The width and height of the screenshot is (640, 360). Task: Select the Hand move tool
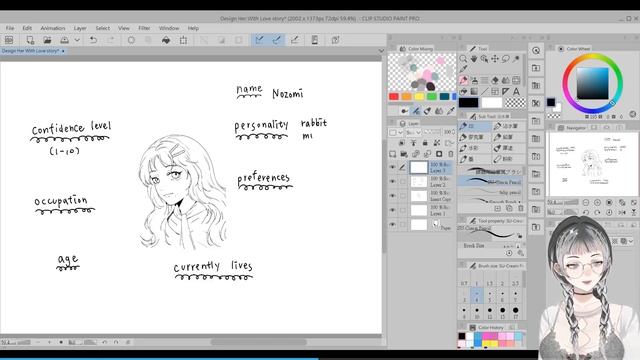point(474,59)
